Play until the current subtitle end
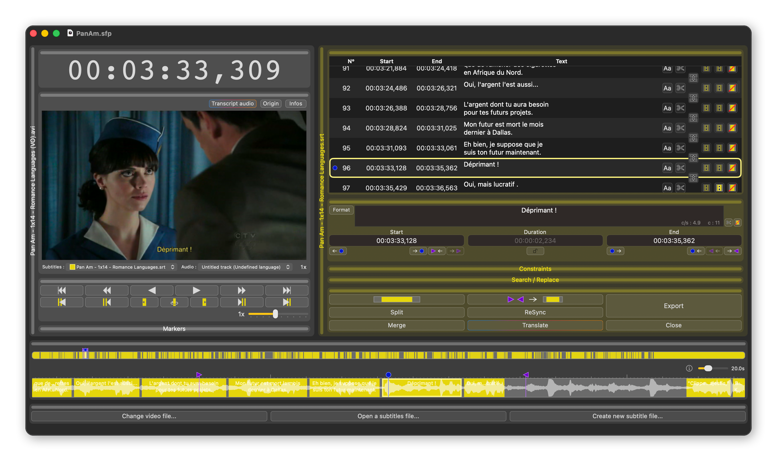Screen dimensions: 777x461 coord(241,302)
